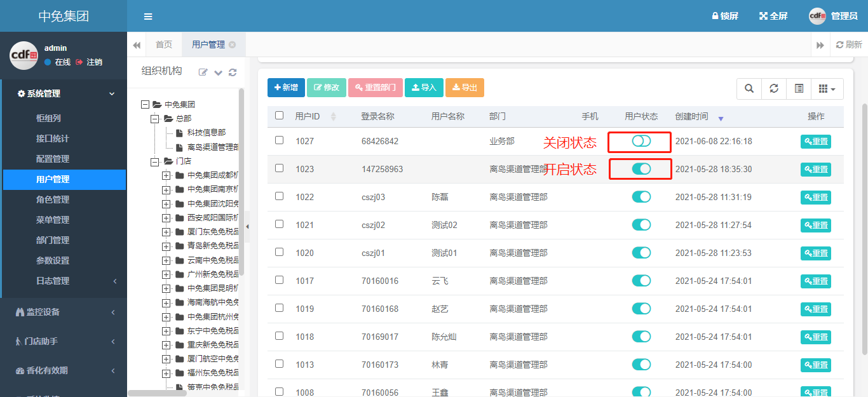Disable user status toggle for cszj03
This screenshot has width=868, height=397.
[641, 197]
